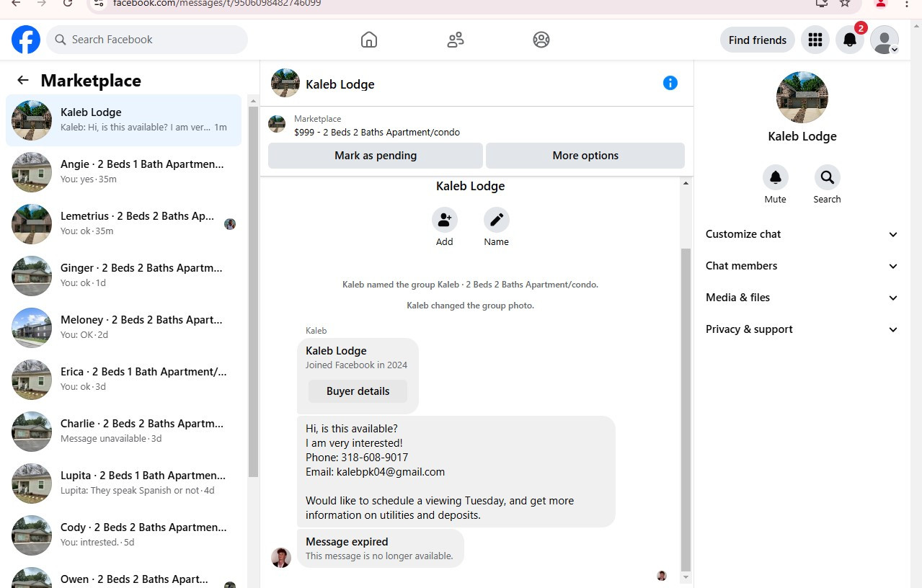
Task: Open Lemetrius 2 Beds 2 Baths conversation
Action: pos(124,224)
